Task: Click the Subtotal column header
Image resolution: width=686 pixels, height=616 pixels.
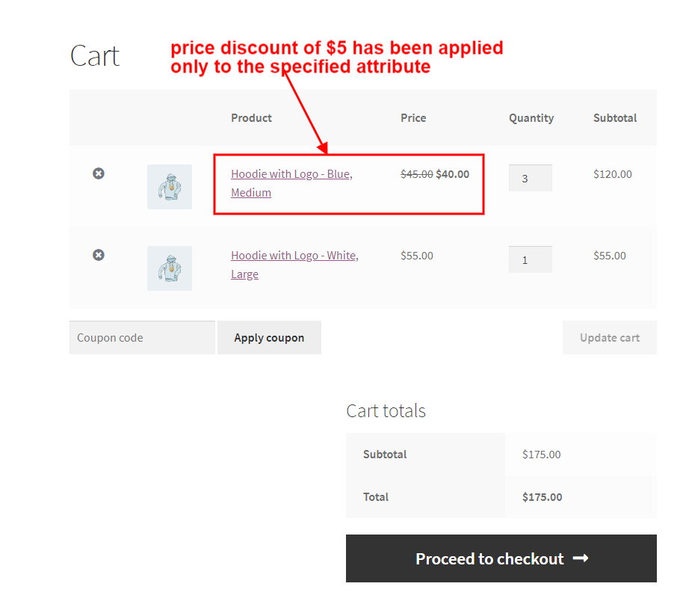Action: [615, 117]
